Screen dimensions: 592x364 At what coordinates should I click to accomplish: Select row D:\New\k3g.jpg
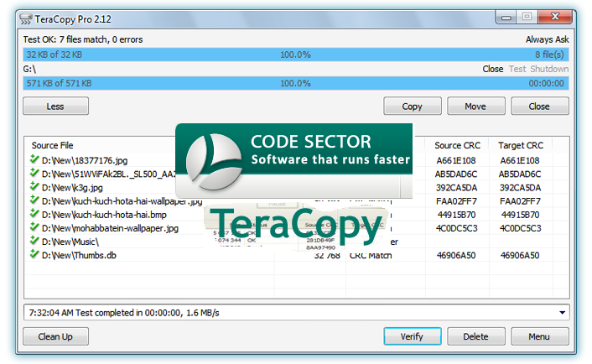pos(296,188)
